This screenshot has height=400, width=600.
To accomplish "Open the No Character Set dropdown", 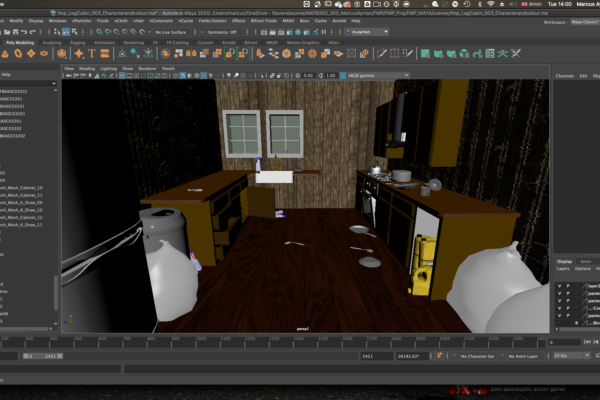I will tap(477, 356).
